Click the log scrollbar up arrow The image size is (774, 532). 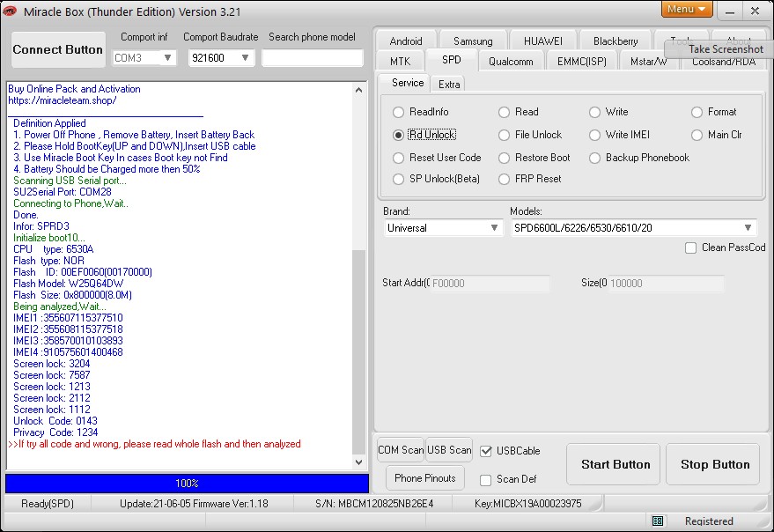[359, 90]
